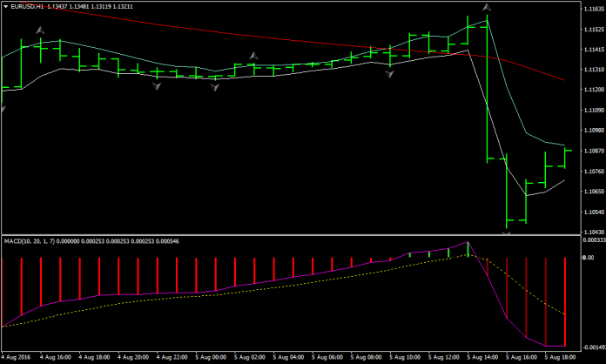Select the tall green MACD bar at peak

click(x=468, y=250)
